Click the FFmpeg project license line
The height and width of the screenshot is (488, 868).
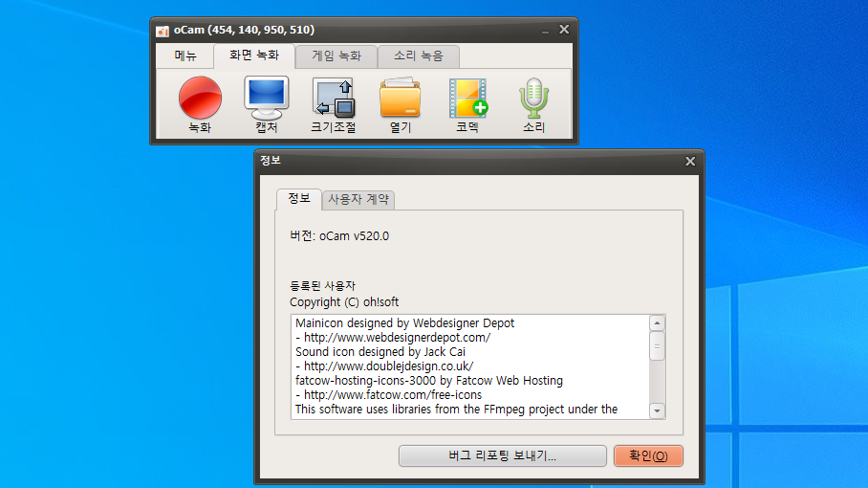tap(456, 410)
